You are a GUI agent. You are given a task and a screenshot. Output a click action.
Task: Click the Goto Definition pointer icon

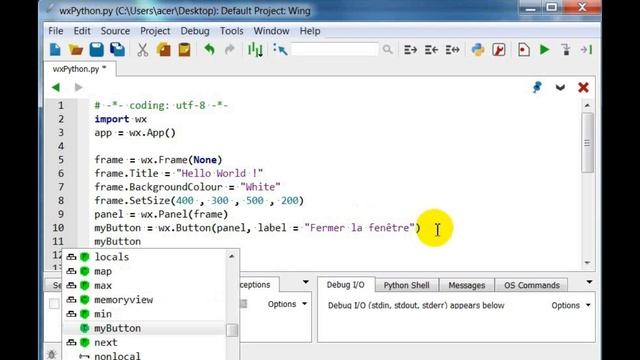pos(280,50)
